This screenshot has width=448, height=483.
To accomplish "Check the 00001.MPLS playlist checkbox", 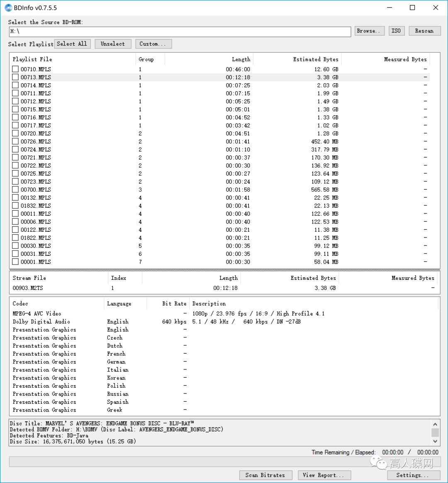I will pos(15,262).
